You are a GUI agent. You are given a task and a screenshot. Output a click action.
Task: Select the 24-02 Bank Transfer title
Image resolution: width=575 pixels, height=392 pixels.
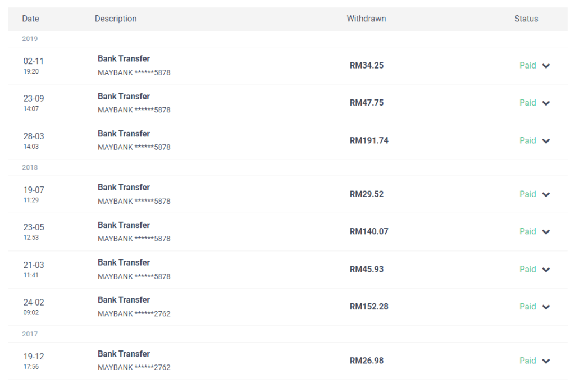tap(124, 300)
